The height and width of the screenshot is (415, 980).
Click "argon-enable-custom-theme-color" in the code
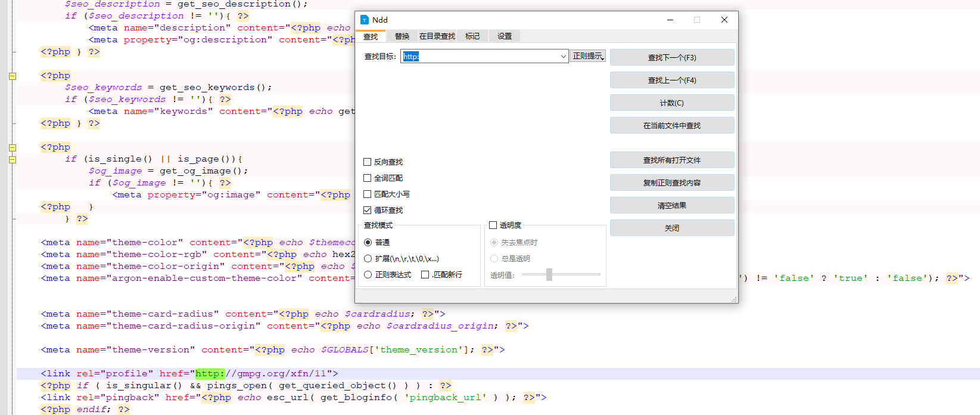tap(204, 278)
